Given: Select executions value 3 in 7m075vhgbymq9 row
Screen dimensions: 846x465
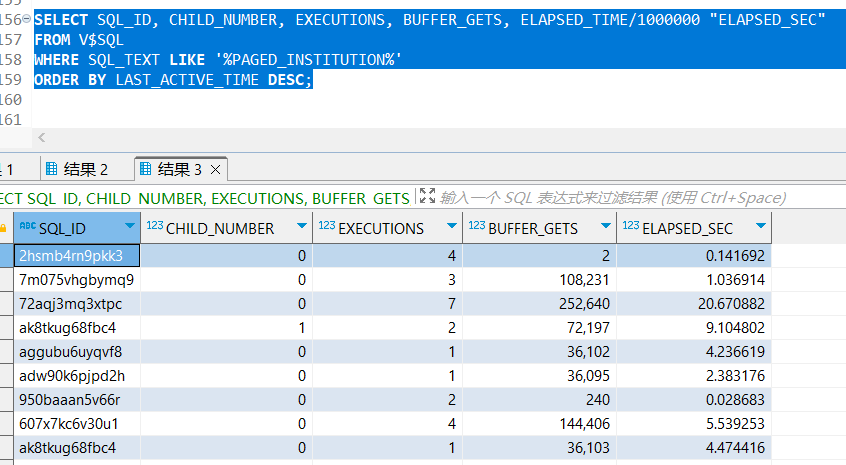Looking at the screenshot, I should pos(387,279).
